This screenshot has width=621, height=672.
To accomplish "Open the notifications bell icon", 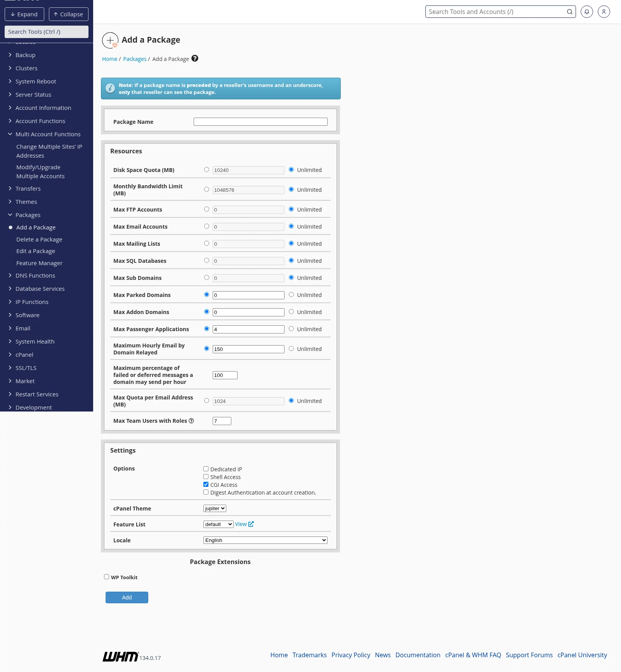I will [587, 12].
